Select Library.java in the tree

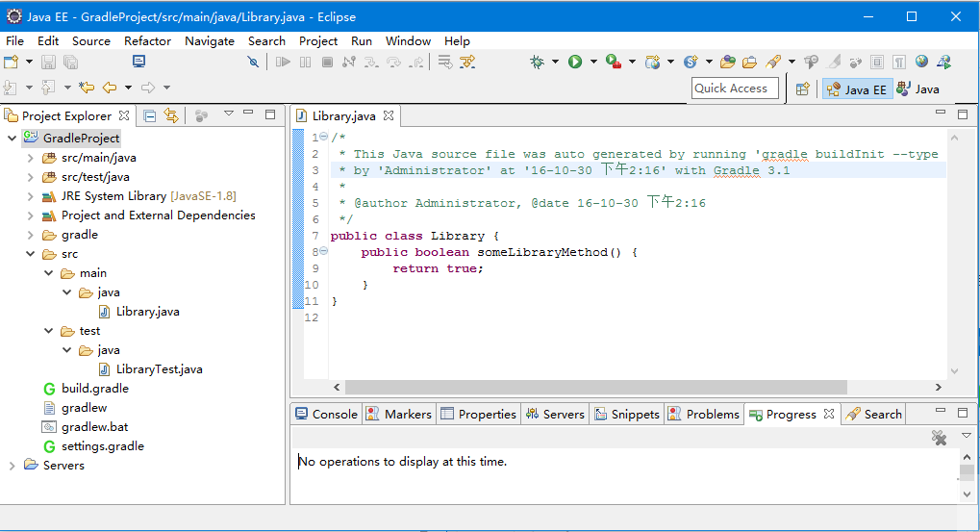click(147, 312)
